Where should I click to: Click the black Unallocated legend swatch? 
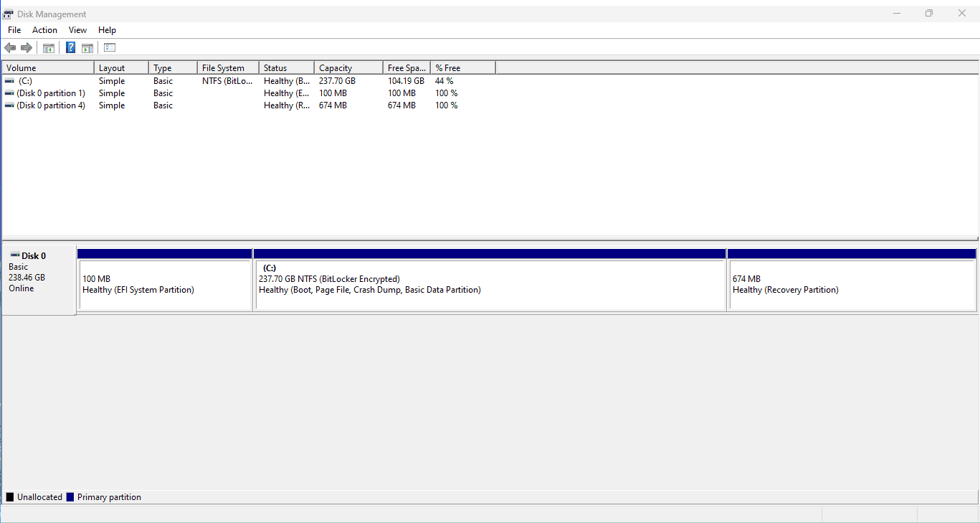pos(10,497)
